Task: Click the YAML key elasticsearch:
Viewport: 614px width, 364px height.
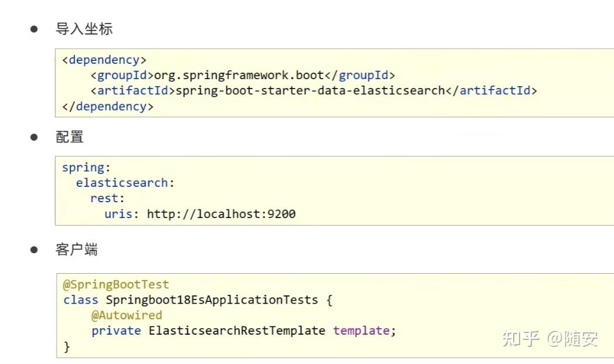Action: pos(125,183)
